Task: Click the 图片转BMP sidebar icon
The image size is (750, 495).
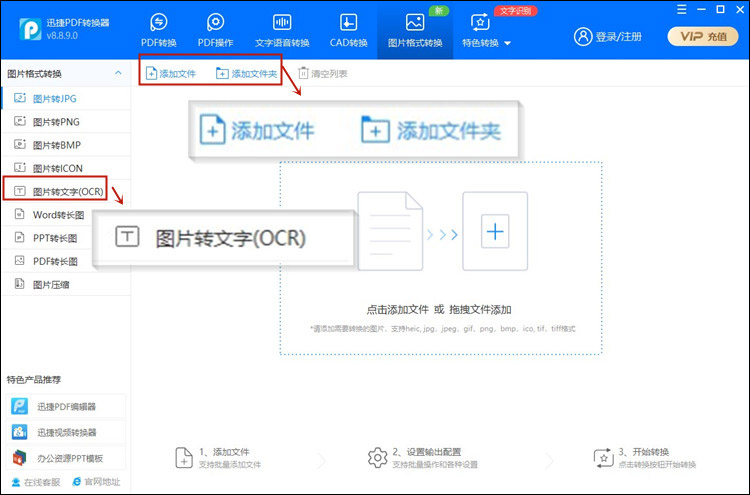Action: coord(20,144)
